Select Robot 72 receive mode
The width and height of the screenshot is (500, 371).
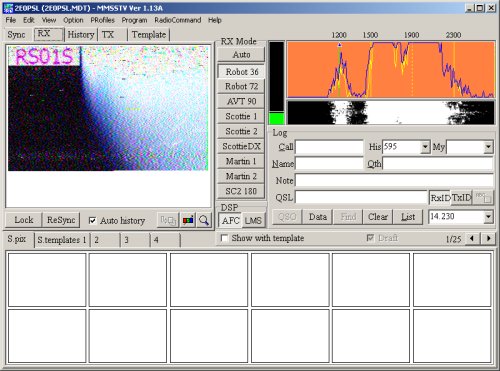(x=241, y=86)
